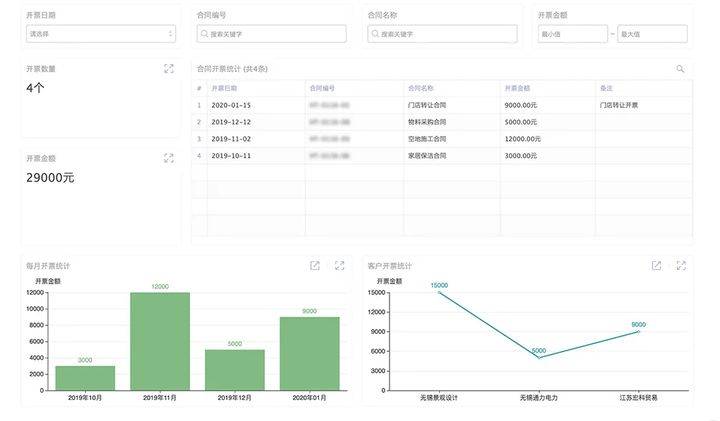
Task: Click the 合同名称 search input field
Action: click(443, 34)
